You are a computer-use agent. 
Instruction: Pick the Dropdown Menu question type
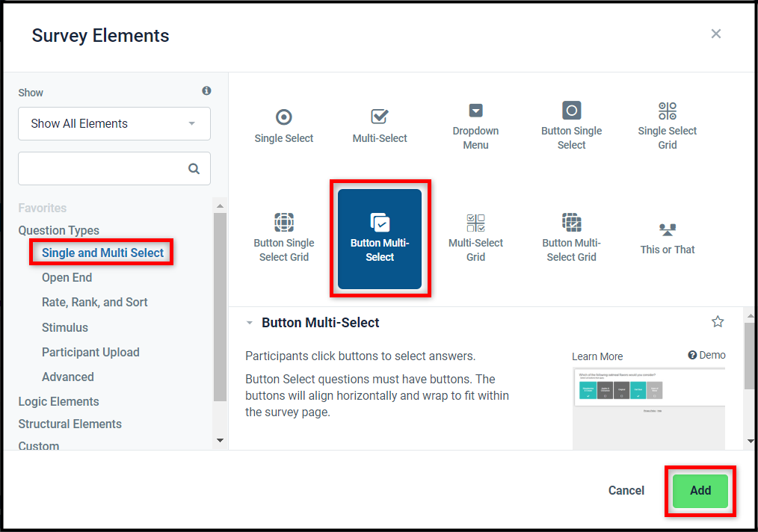point(475,126)
